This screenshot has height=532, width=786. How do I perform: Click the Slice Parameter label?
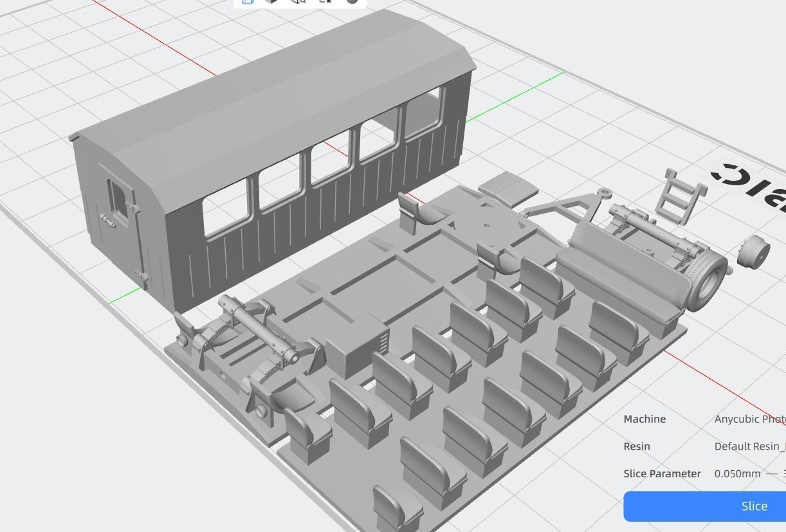tap(662, 473)
